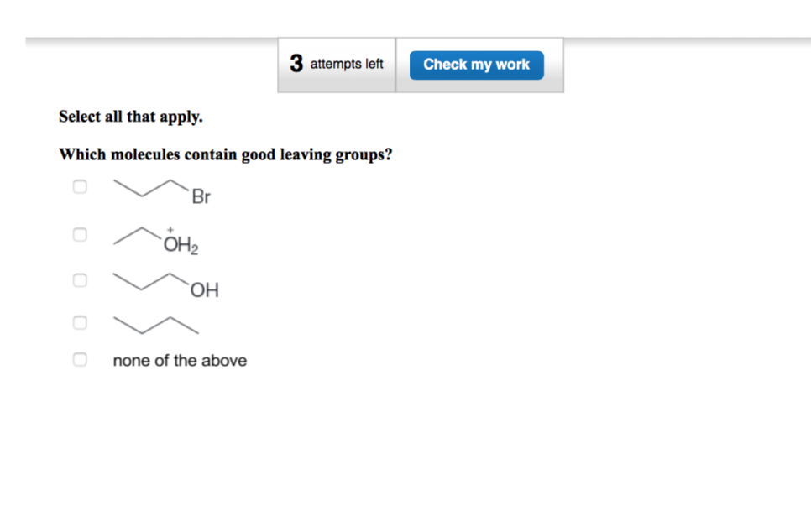This screenshot has width=811, height=532.
Task: Click the Check my work button
Action: [x=476, y=64]
